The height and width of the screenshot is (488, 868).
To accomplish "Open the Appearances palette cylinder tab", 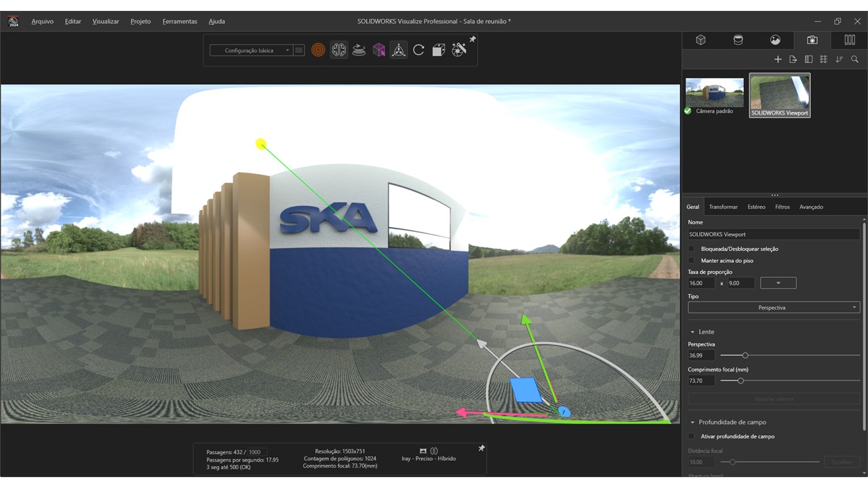I will (738, 40).
